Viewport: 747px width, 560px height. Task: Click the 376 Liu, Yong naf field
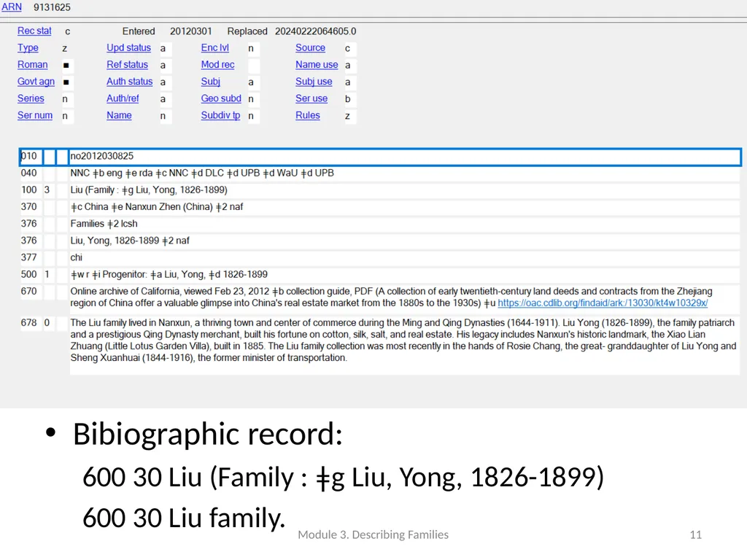pyautogui.click(x=404, y=241)
